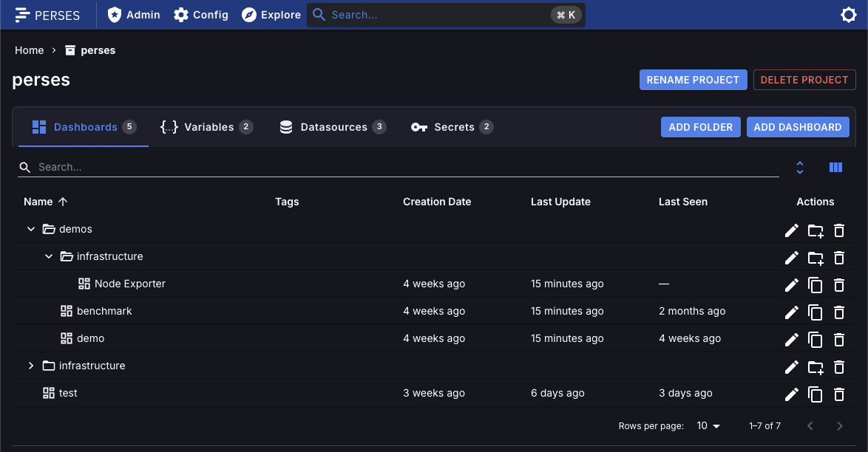868x452 pixels.
Task: Click the Perses logo
Action: click(47, 15)
